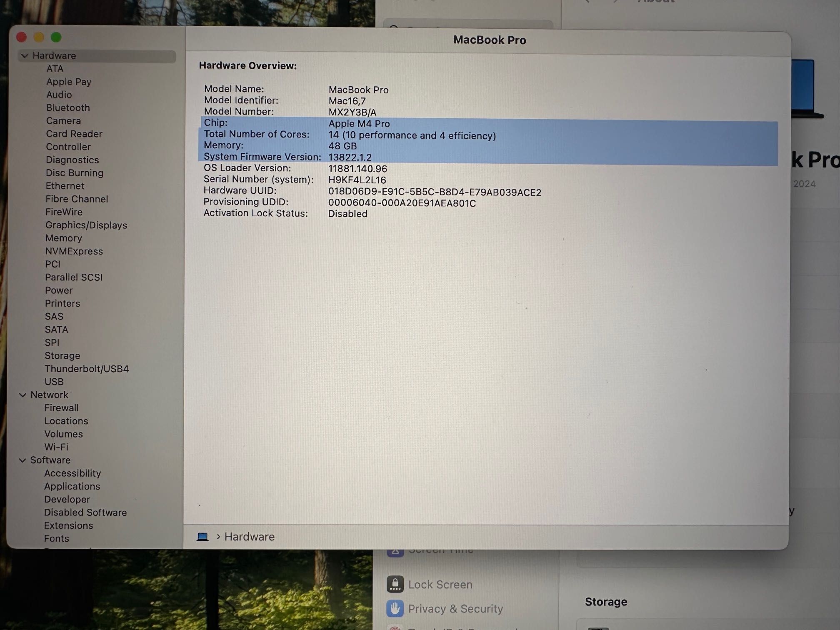Open Storage in the hardware list

(x=62, y=356)
